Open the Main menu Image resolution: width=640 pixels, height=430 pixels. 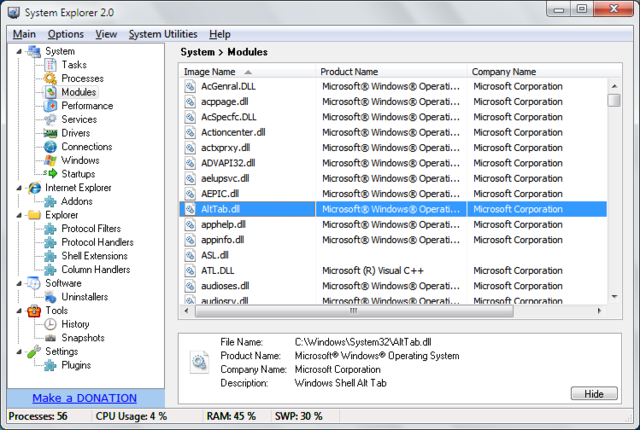coord(24,34)
